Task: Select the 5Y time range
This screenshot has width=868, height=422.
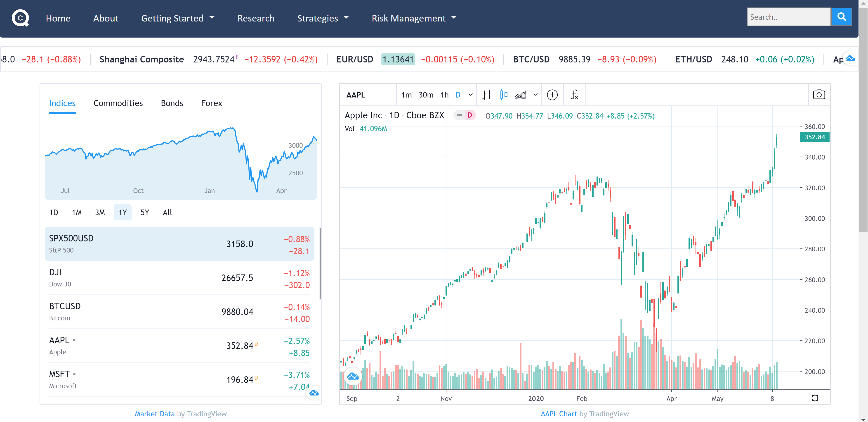Action: coord(145,212)
